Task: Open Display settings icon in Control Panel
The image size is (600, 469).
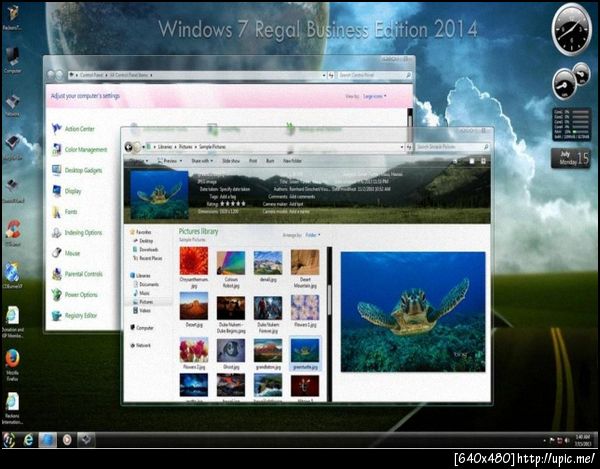Action: click(x=57, y=191)
